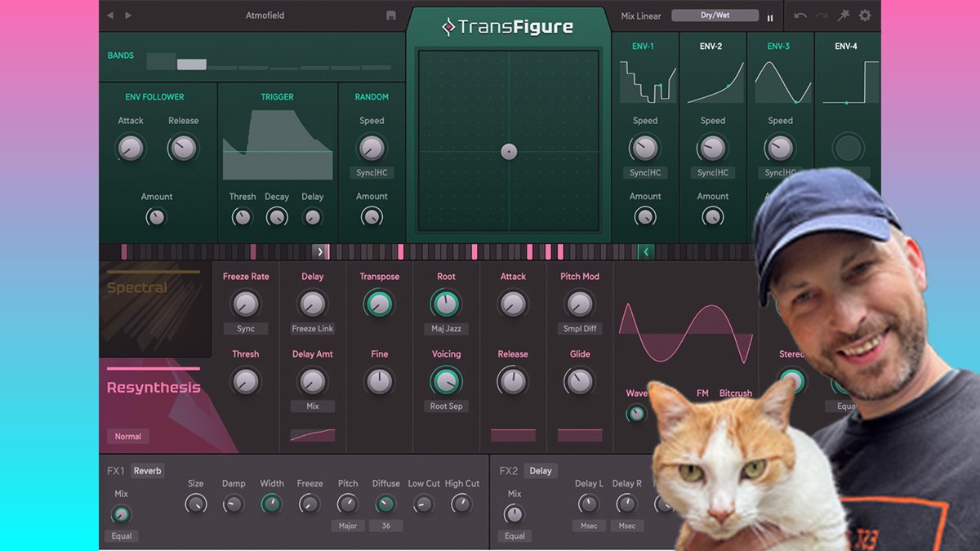Click the TRIGGER Decay knob

pyautogui.click(x=277, y=217)
